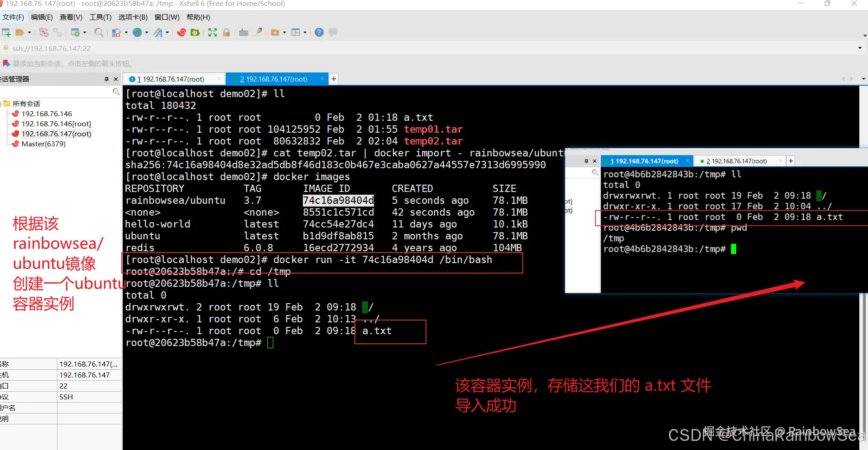This screenshot has height=450, width=868.
Task: Collapse the 所有会话 folder tree node
Action: pos(2,103)
